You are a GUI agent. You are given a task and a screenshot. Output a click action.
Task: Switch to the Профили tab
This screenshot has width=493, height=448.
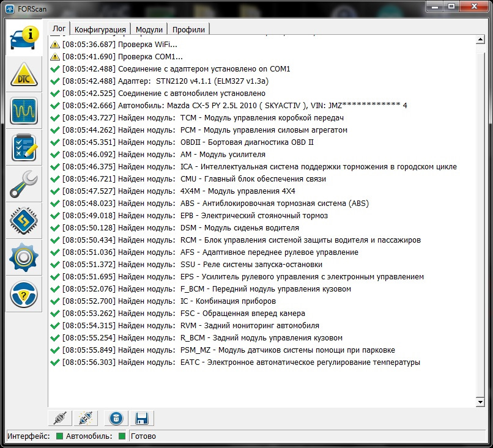(x=188, y=29)
